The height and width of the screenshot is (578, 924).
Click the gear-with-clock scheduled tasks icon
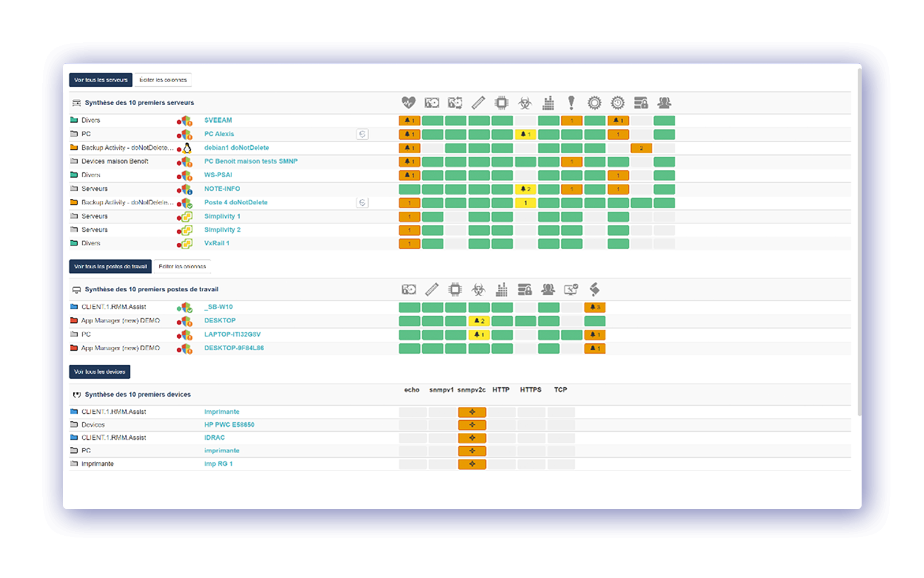click(x=617, y=102)
